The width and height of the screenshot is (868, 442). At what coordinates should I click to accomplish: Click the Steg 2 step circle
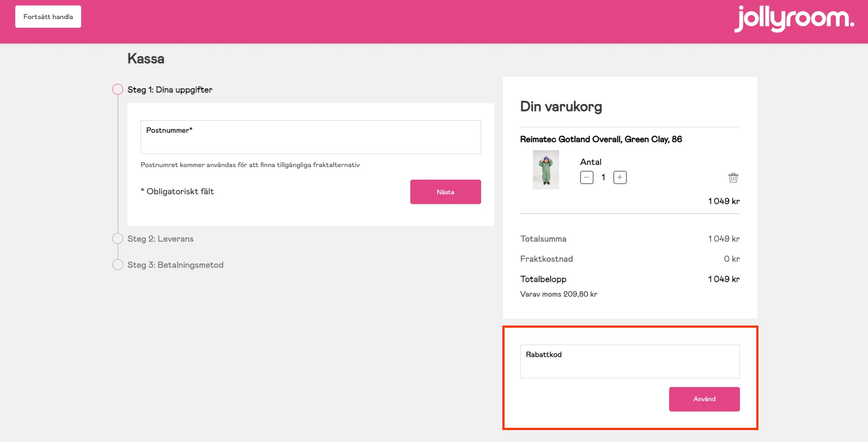click(118, 238)
